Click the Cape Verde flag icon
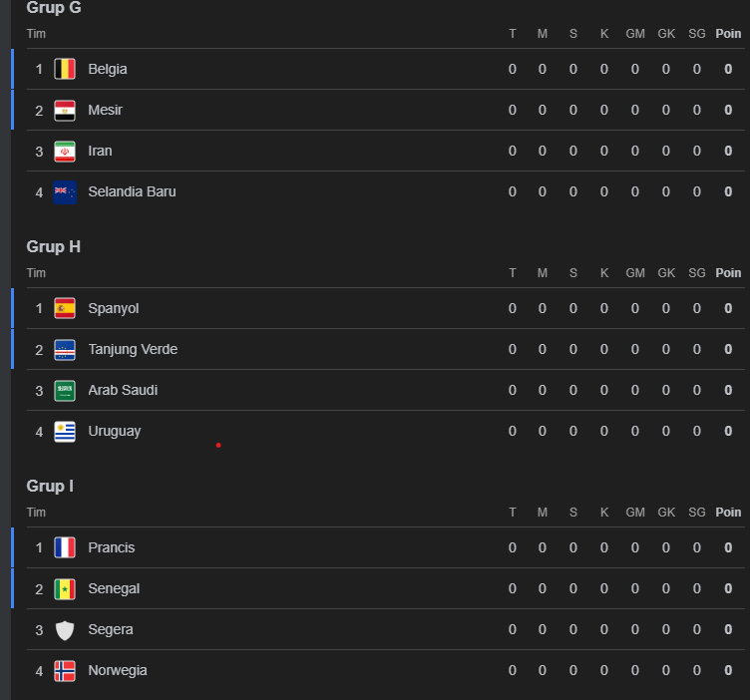This screenshot has width=750, height=700. point(65,349)
